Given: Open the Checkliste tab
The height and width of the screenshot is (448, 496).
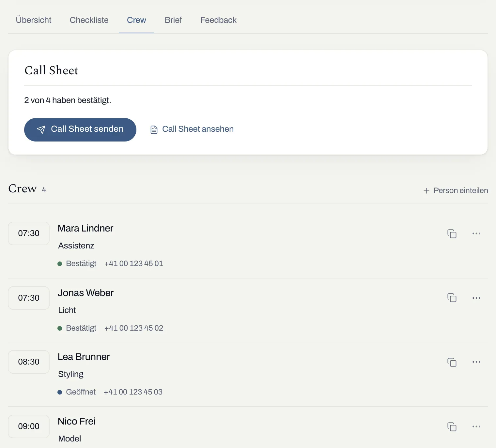Looking at the screenshot, I should [89, 20].
